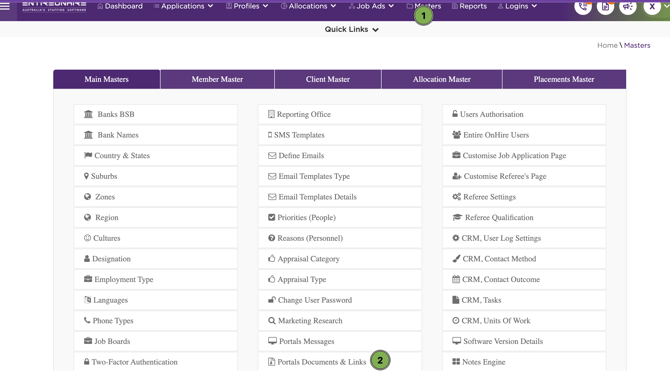Click the globe icon beside Region

pyautogui.click(x=88, y=217)
